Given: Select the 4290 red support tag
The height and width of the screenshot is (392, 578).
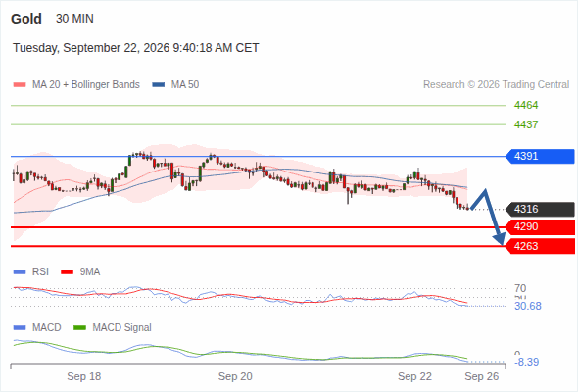Looking at the screenshot, I should tap(540, 226).
